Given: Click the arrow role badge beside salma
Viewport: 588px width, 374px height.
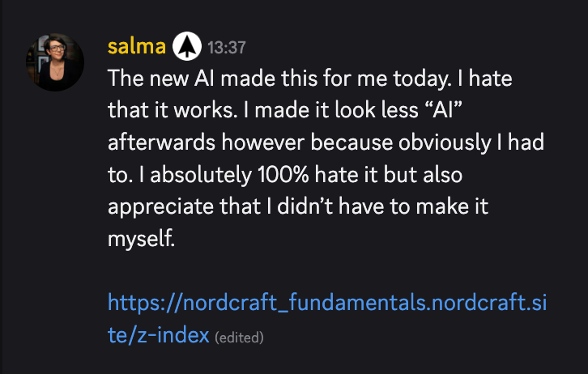Looking at the screenshot, I should [186, 47].
